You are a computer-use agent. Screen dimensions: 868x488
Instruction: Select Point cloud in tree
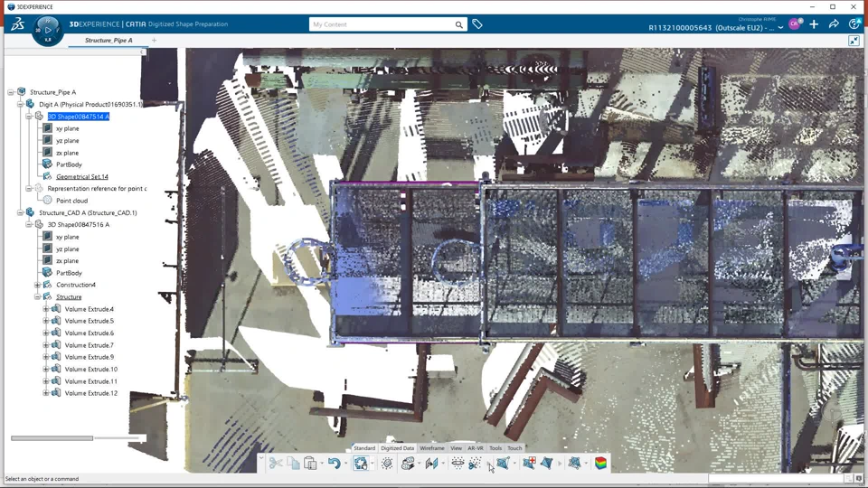pyautogui.click(x=71, y=201)
